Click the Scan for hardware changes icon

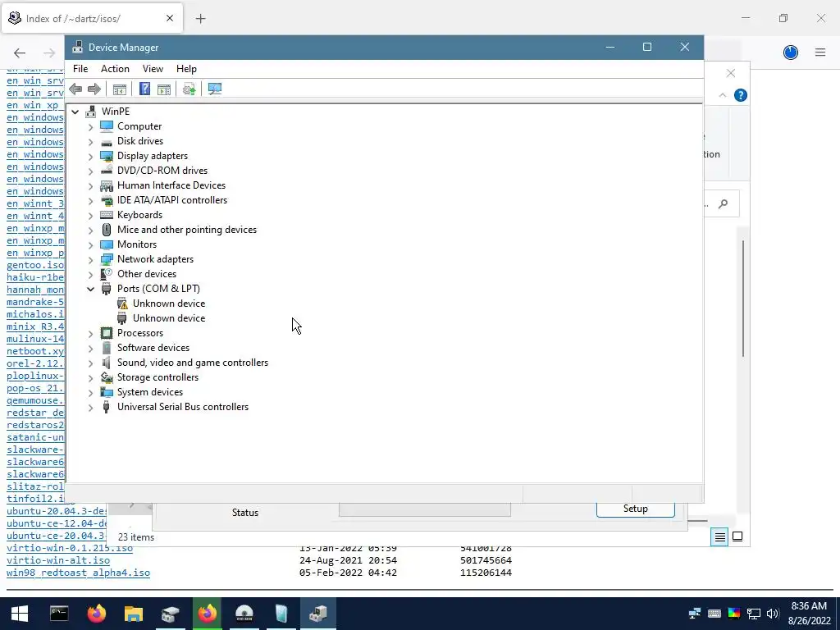pyautogui.click(x=215, y=89)
